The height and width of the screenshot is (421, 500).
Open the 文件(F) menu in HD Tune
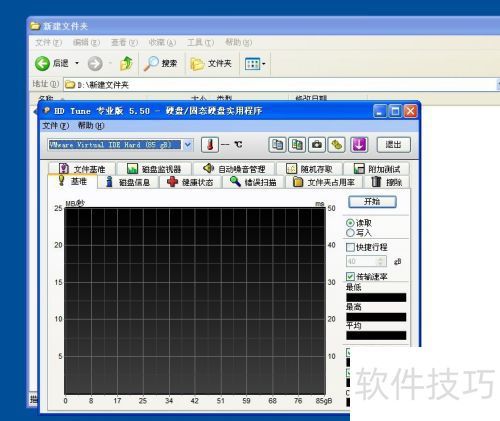[x=56, y=126]
